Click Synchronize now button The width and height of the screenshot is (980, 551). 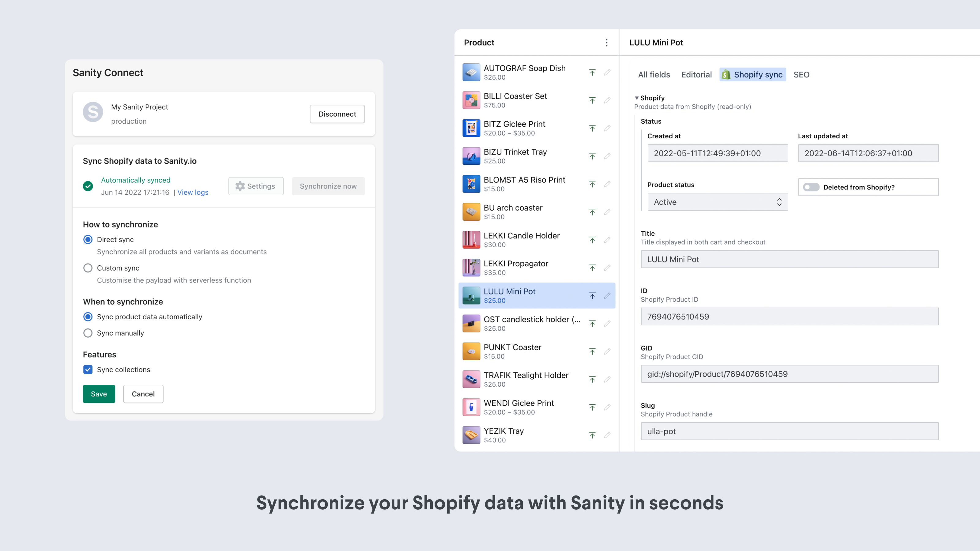coord(328,186)
